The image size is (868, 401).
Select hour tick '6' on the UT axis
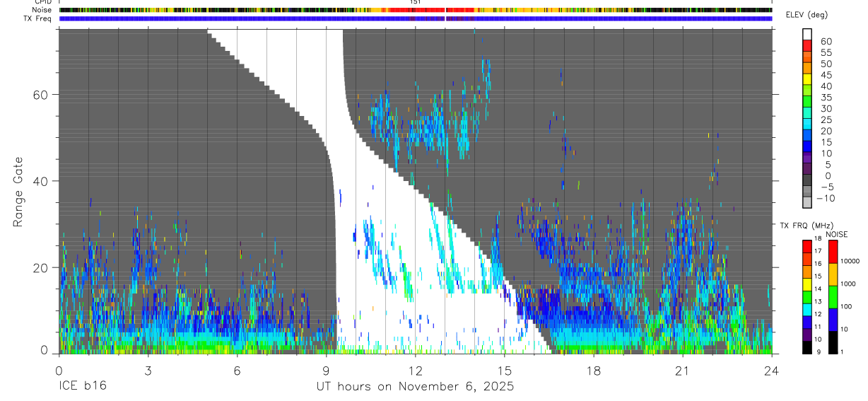237,371
